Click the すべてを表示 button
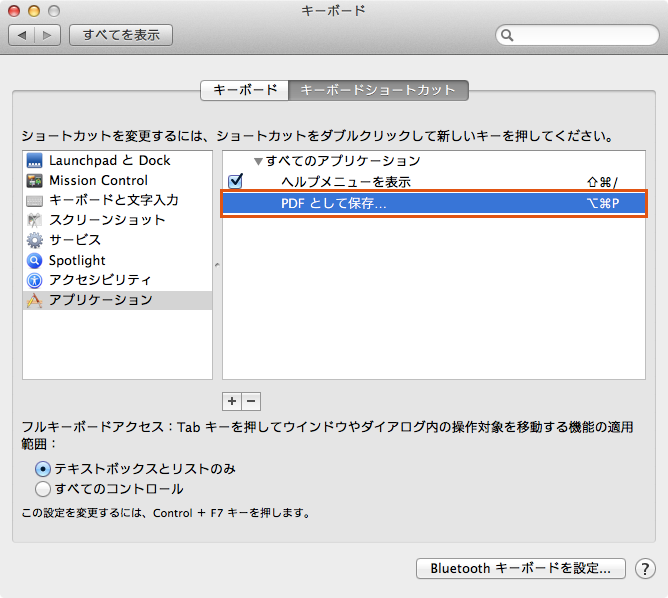 121,35
